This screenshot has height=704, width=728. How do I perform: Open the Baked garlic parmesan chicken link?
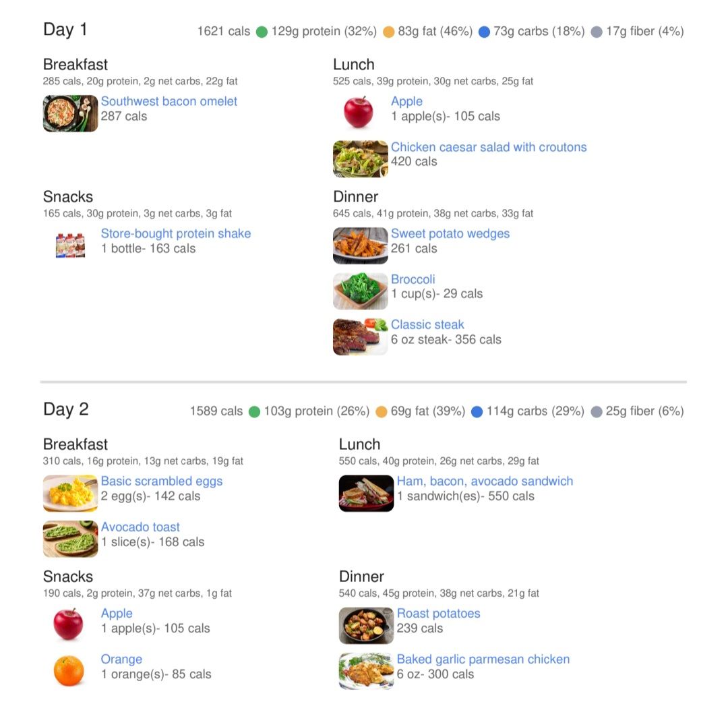pyautogui.click(x=483, y=659)
